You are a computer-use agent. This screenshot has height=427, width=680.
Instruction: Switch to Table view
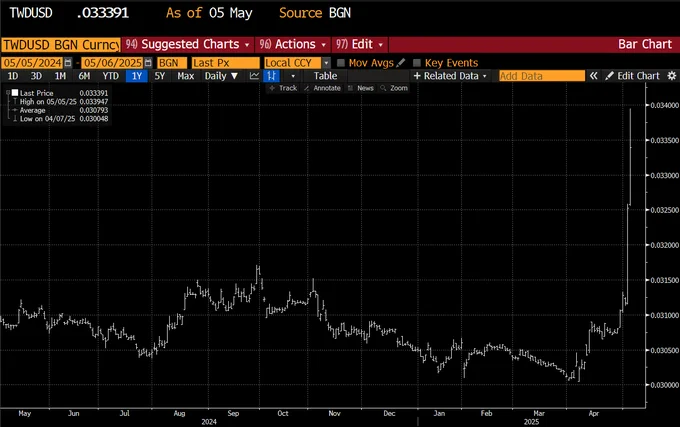pos(325,76)
